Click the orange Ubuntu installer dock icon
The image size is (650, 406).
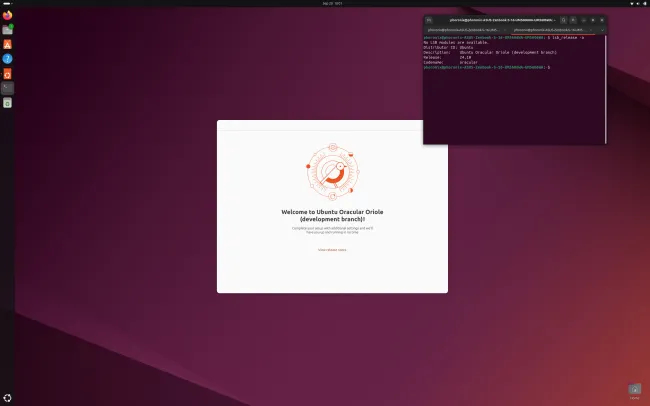click(7, 74)
